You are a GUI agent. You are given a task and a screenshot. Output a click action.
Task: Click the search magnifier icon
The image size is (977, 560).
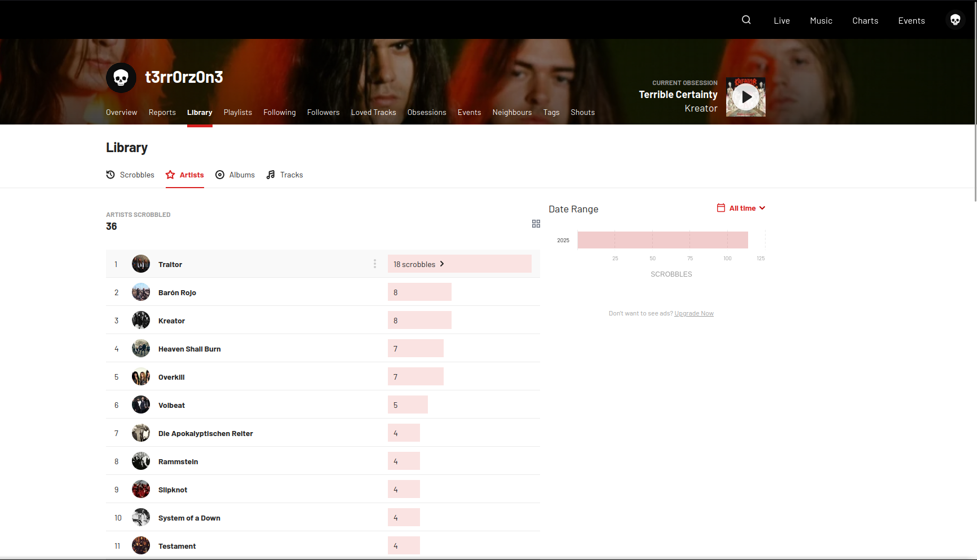click(x=746, y=20)
